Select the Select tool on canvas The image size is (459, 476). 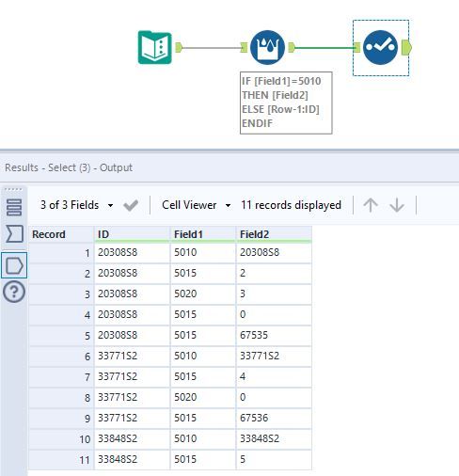pyautogui.click(x=380, y=47)
